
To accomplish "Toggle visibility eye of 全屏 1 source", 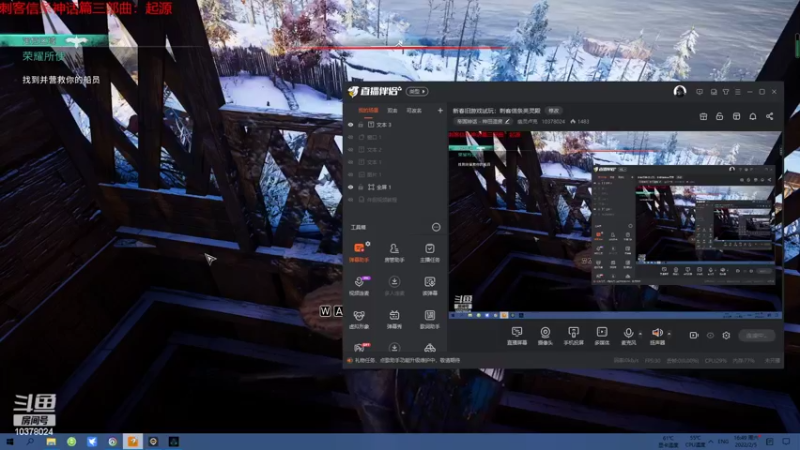I will pyautogui.click(x=351, y=187).
